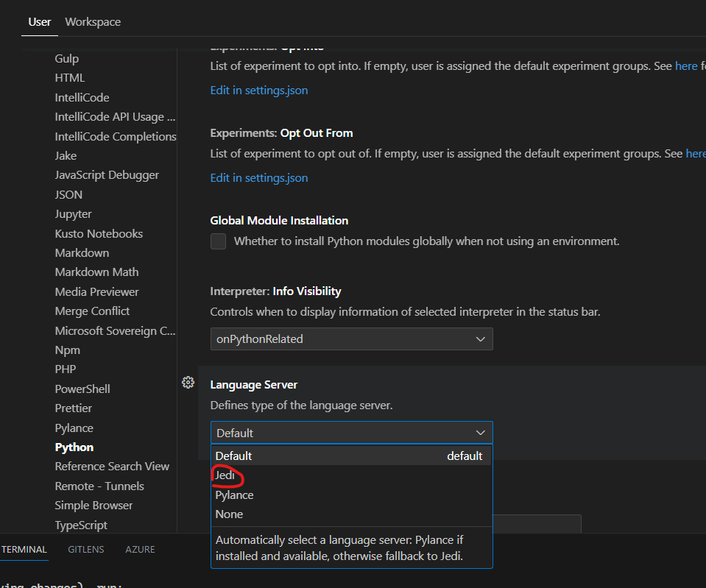Screen dimensions: 706x588
Task: Select Prettier in the settings sidebar
Action: pyautogui.click(x=74, y=408)
